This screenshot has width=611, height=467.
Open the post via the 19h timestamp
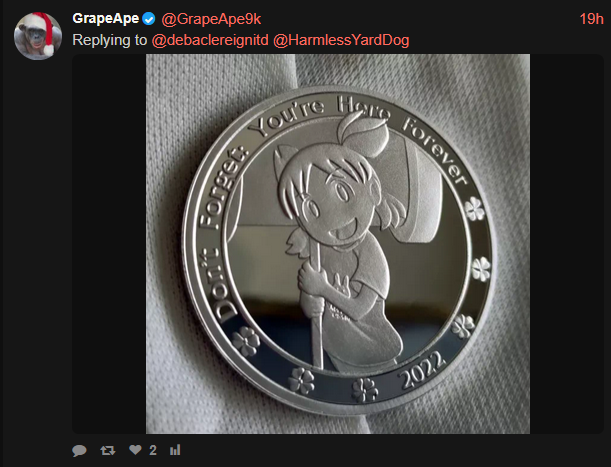591,19
